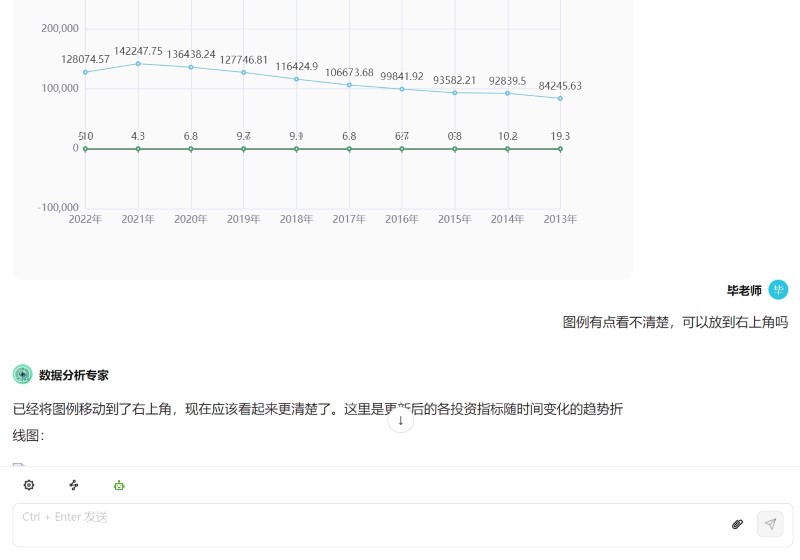Attach a file with the paperclip icon
The image size is (800, 560).
click(738, 523)
